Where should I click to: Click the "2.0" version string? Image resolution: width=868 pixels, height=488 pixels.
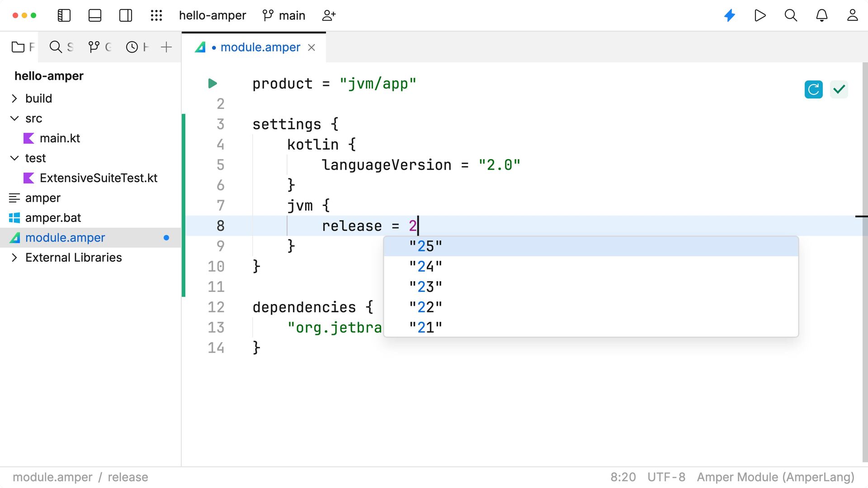[x=500, y=165]
